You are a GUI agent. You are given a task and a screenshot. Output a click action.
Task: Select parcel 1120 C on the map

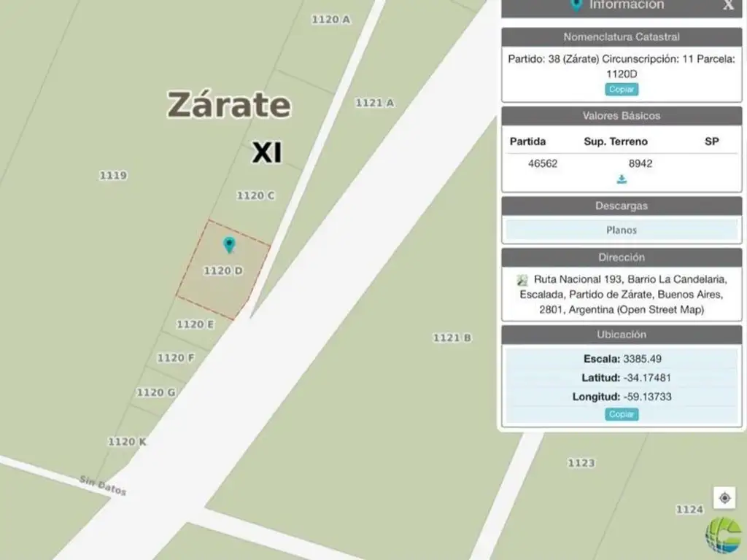tap(255, 195)
